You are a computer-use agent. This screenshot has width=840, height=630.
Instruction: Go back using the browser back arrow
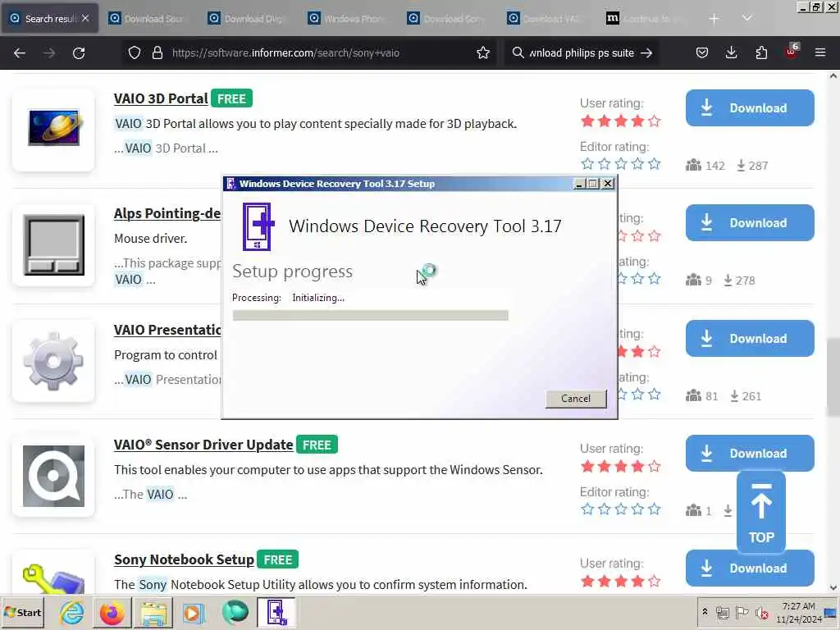click(20, 53)
